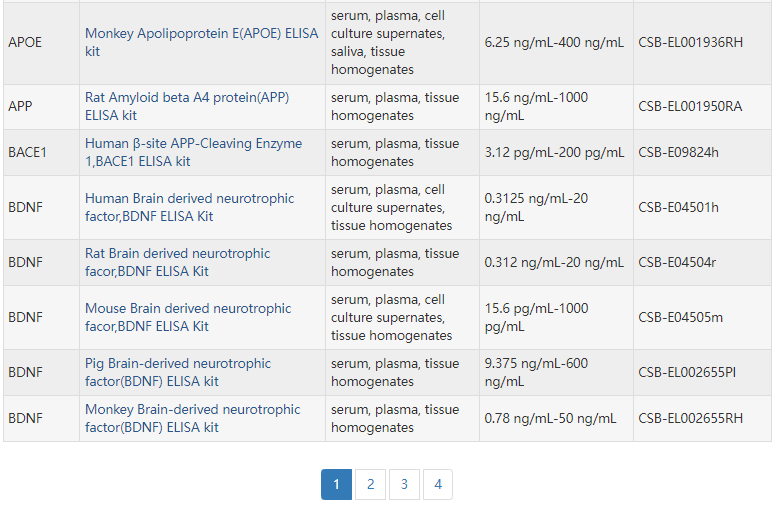Jump to page 4 of results
Screen dimensions: 775x507
point(438,485)
